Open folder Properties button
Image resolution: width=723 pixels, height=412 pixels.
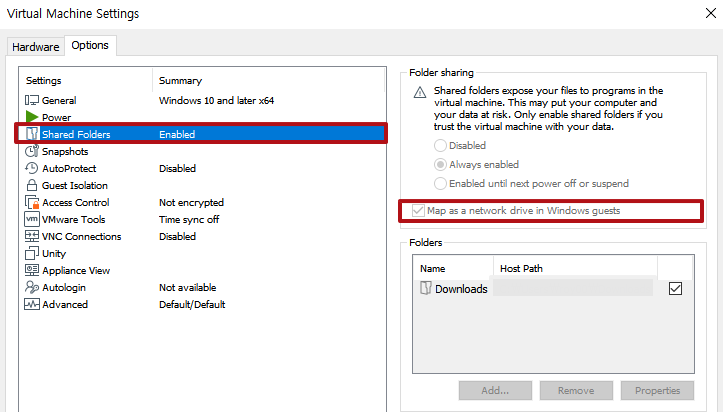(657, 390)
